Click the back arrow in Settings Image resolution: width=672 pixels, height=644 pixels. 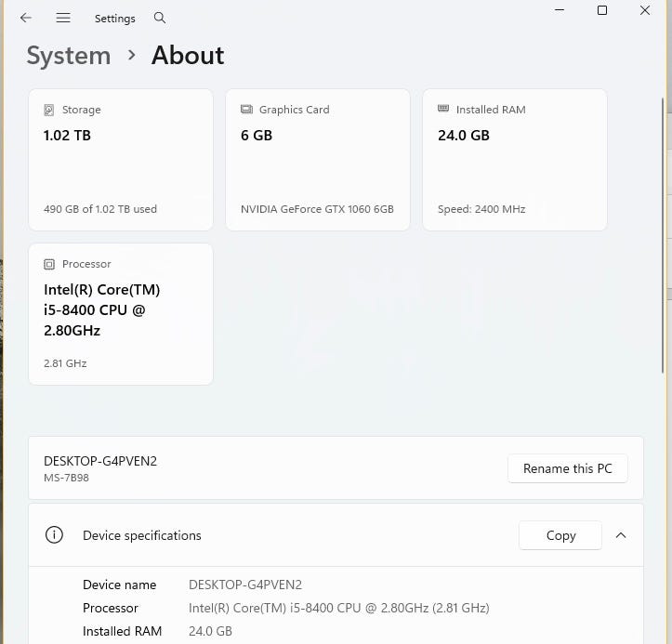point(26,18)
